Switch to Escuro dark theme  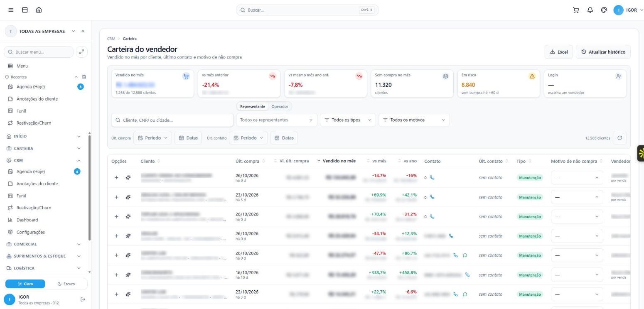click(x=66, y=284)
